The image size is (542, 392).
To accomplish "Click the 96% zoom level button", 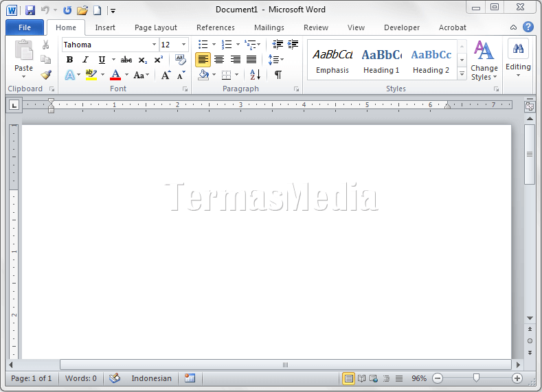I will pyautogui.click(x=418, y=378).
